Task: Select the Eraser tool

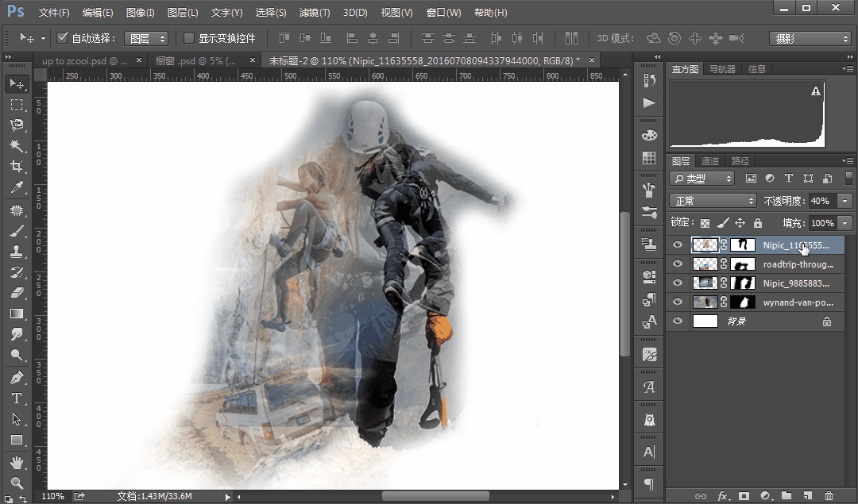Action: [17, 293]
